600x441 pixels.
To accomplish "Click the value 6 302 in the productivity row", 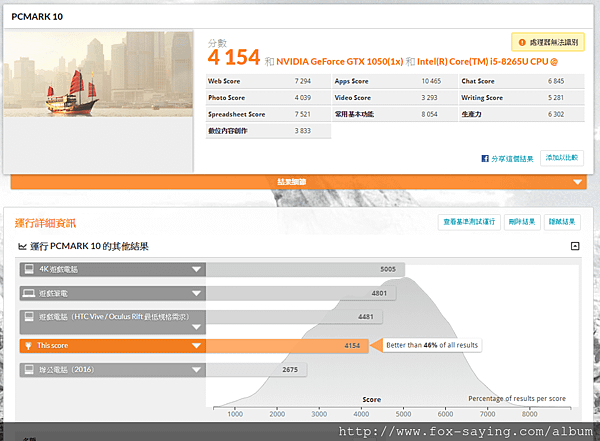I will coord(556,114).
